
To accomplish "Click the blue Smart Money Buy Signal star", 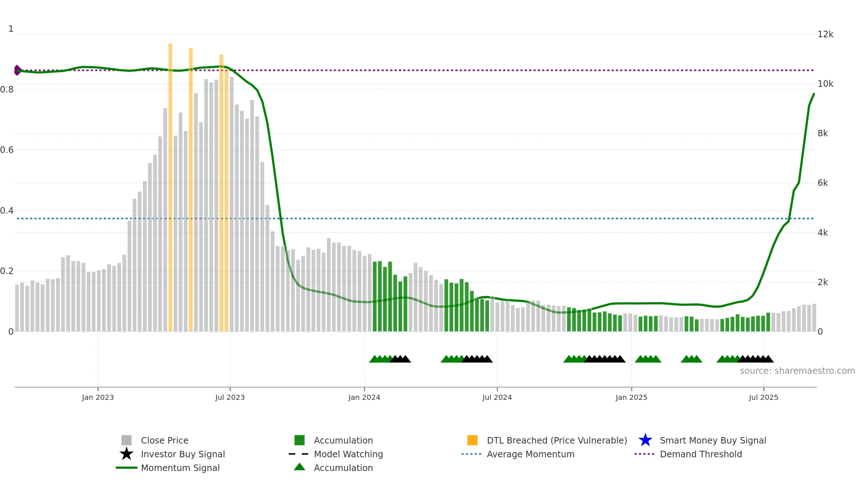I will pos(645,440).
